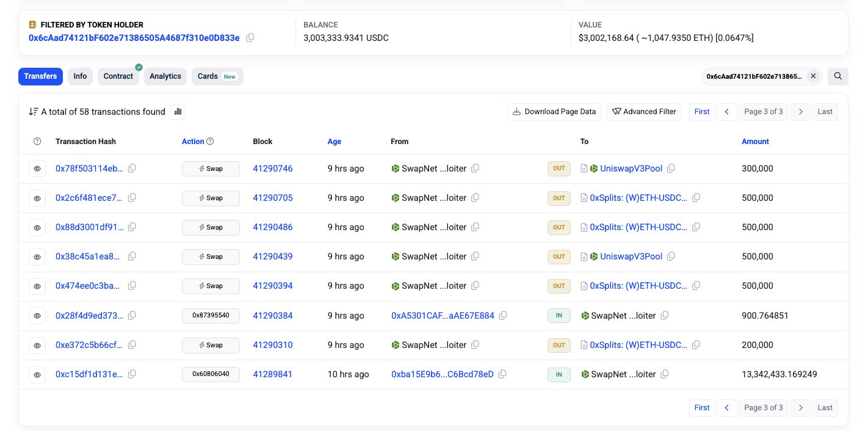The width and height of the screenshot is (868, 431).
Task: Toggle quick view for 0x28f4d9ed373 row
Action: (x=37, y=316)
